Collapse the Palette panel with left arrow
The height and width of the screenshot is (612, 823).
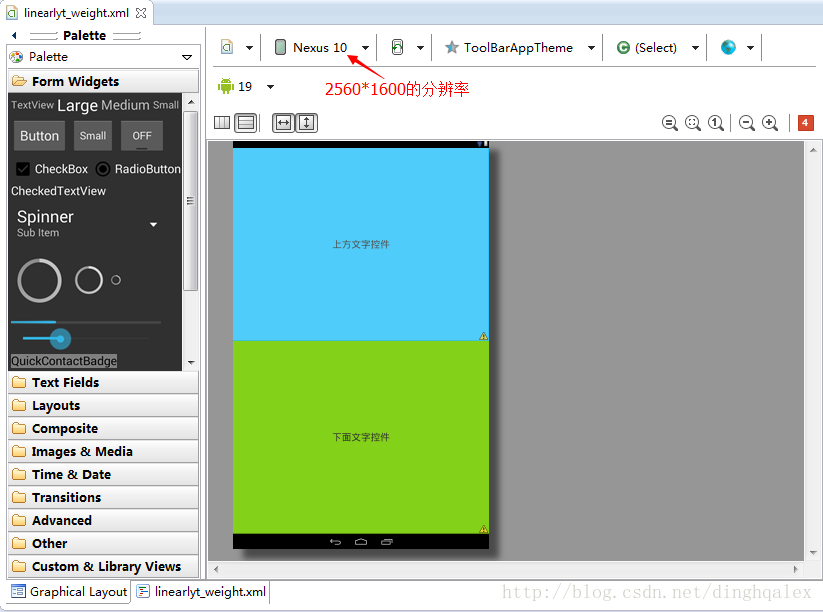(14, 35)
